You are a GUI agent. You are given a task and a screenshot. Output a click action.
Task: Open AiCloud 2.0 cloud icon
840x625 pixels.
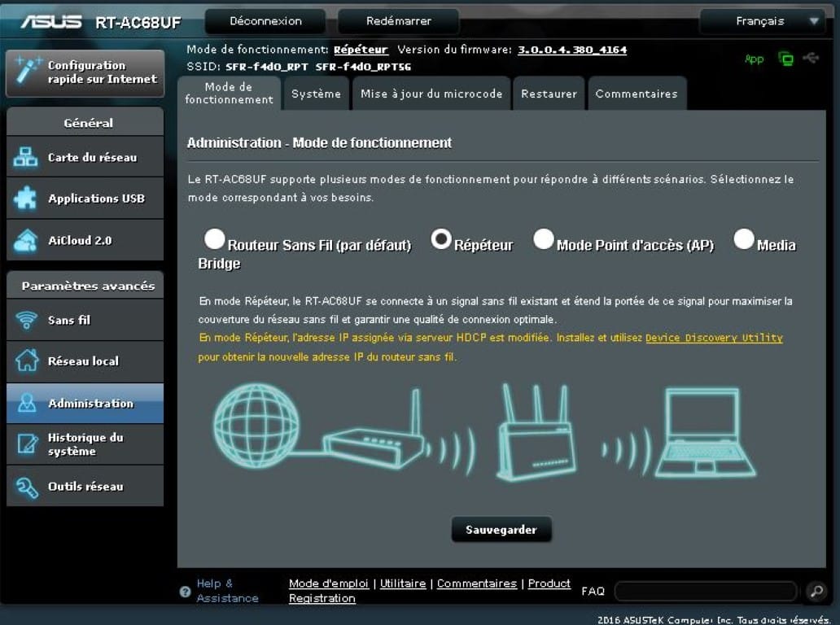click(x=26, y=240)
